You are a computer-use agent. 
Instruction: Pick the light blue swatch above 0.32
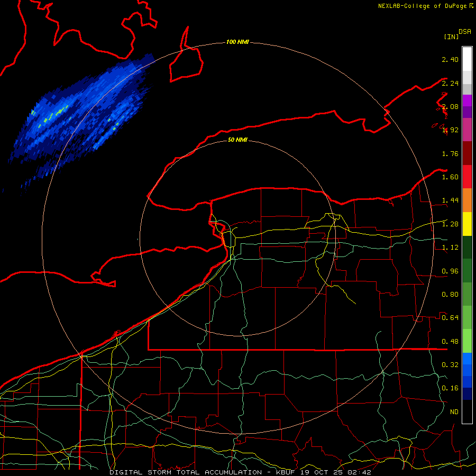coord(467,359)
